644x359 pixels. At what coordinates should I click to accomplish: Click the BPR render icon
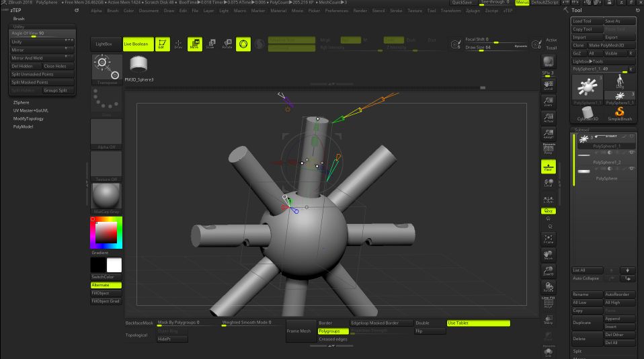click(x=549, y=62)
